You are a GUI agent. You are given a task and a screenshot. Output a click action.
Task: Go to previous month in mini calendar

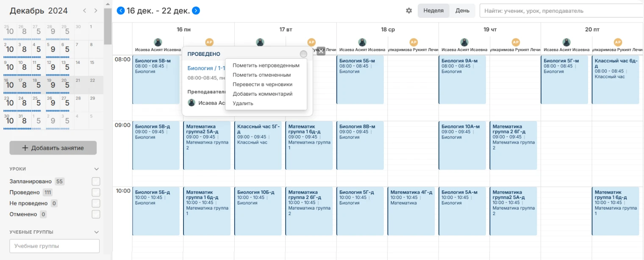click(x=85, y=11)
